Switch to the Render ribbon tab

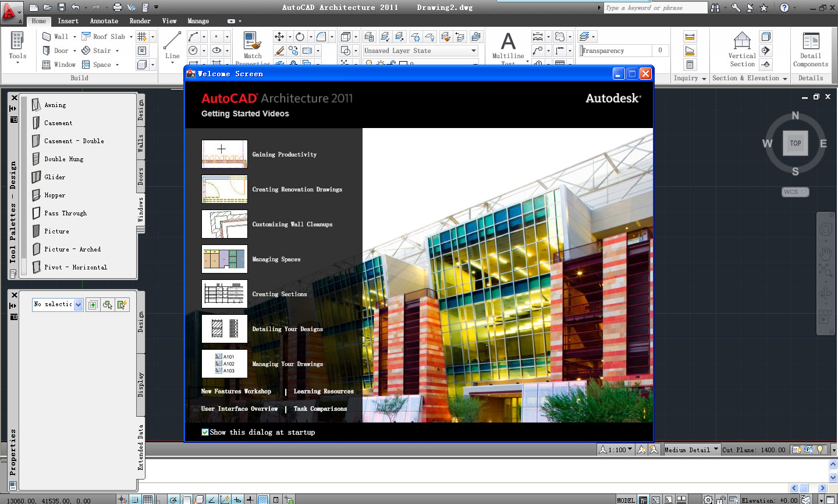140,21
